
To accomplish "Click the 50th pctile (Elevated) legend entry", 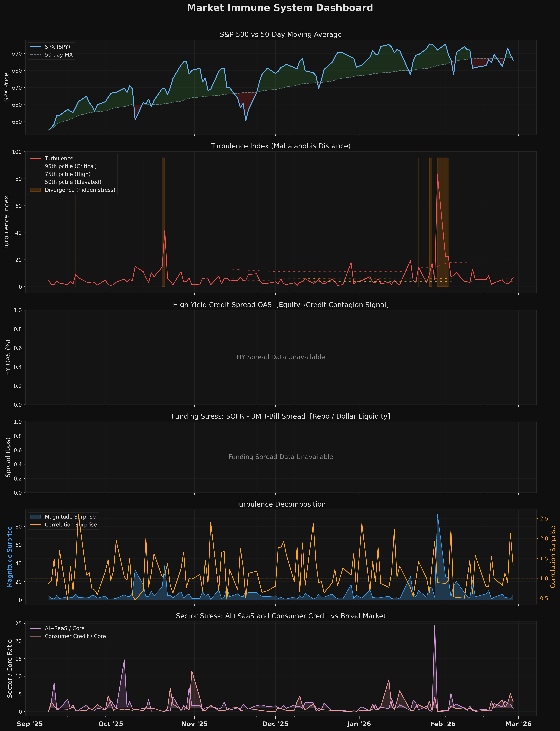I will [73, 182].
